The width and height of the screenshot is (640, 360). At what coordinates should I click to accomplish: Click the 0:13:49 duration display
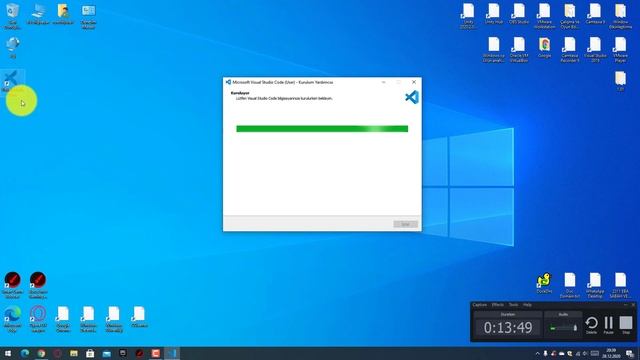coord(508,327)
